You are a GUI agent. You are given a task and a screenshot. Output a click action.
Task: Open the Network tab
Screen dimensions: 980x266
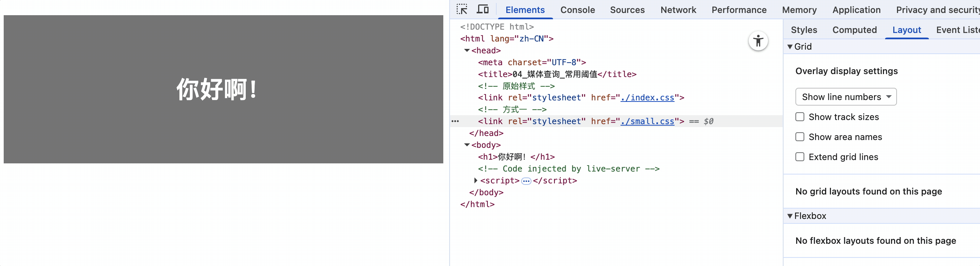coord(678,10)
